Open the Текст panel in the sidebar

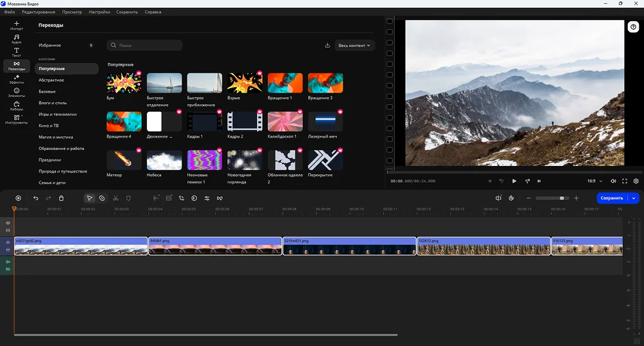(17, 53)
